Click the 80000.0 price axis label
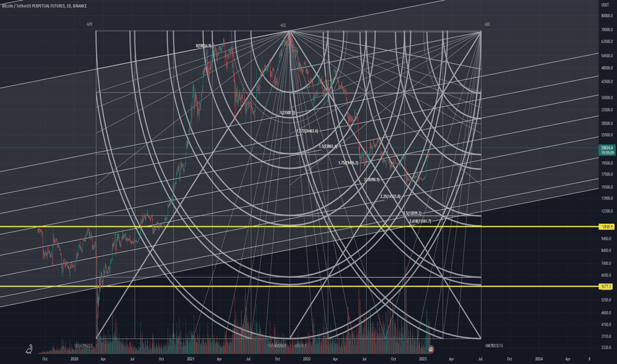 [607, 16]
